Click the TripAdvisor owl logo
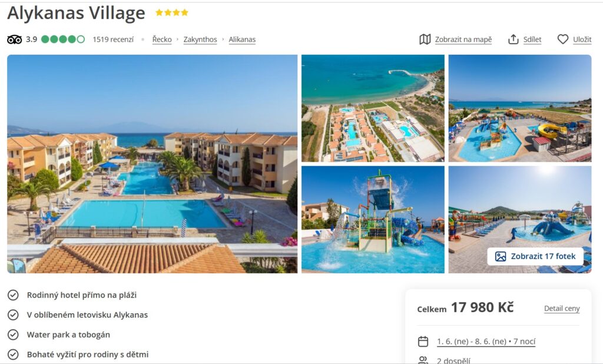 point(15,39)
